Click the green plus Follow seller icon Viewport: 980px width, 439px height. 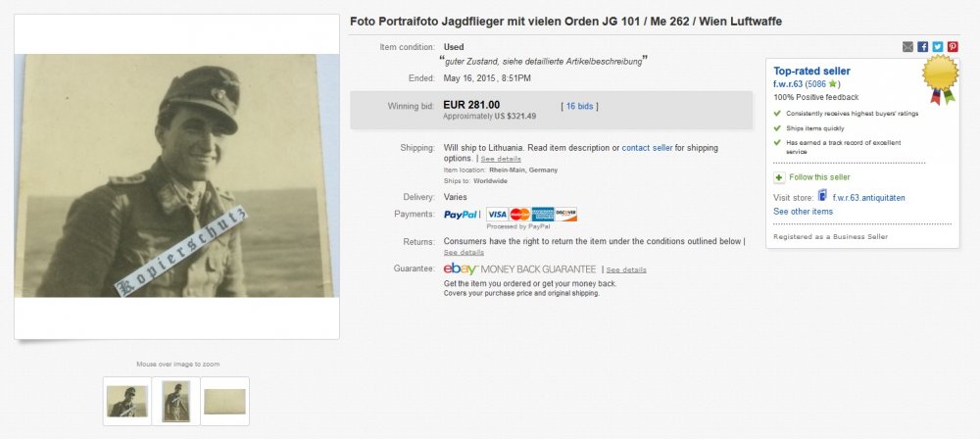[x=779, y=177]
